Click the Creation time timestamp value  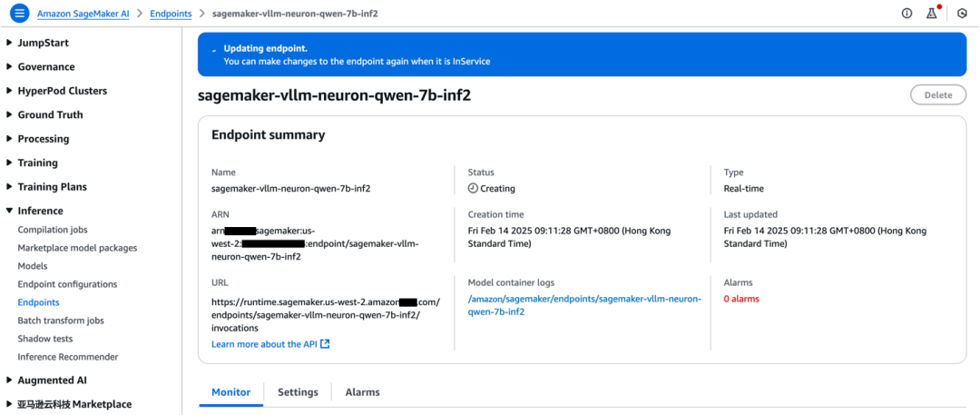pos(569,237)
